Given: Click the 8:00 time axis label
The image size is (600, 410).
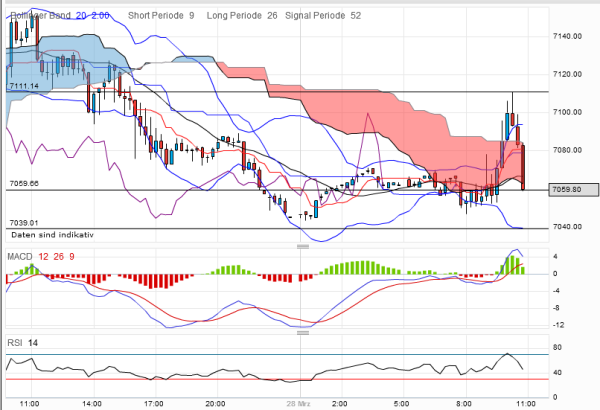Looking at the screenshot, I should coord(463,404).
